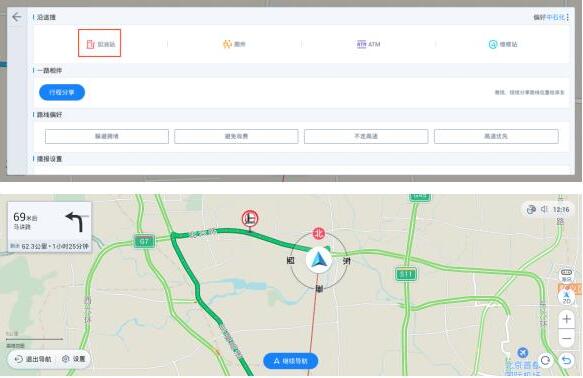Toggle the 躲避拥堵 avoid congestion preference
Viewport: 583px width, 378px height.
pos(107,136)
